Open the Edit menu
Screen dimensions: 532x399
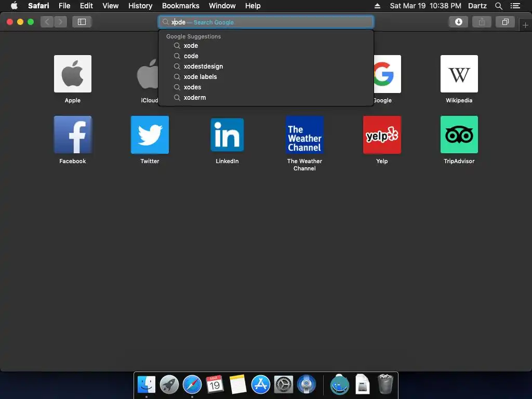tap(86, 6)
